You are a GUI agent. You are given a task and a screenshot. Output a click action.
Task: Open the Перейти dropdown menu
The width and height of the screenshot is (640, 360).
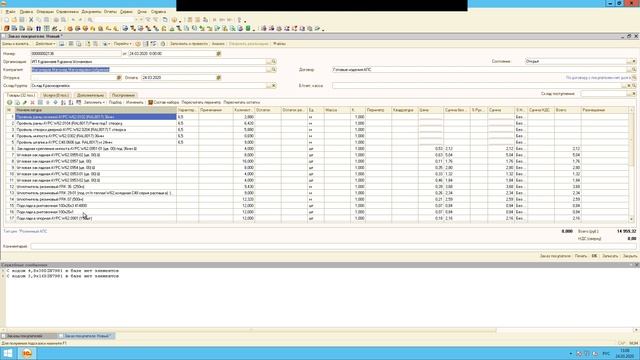tap(122, 44)
